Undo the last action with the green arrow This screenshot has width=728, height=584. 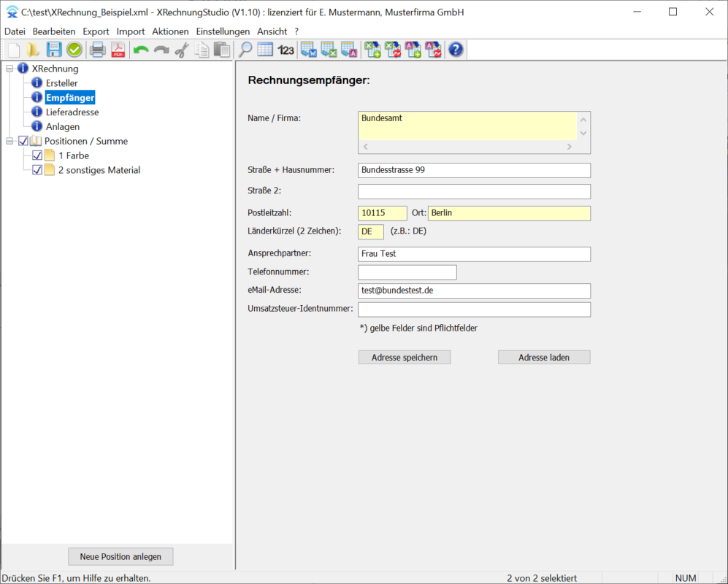(141, 50)
